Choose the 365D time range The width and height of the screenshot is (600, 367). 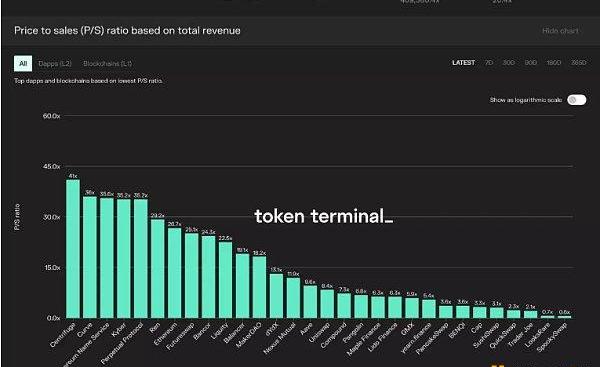[x=578, y=62]
